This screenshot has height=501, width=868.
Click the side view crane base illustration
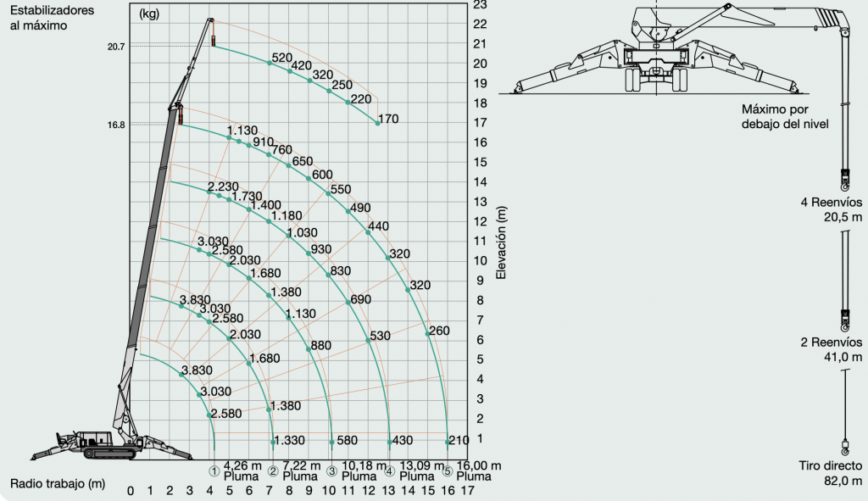(111, 444)
